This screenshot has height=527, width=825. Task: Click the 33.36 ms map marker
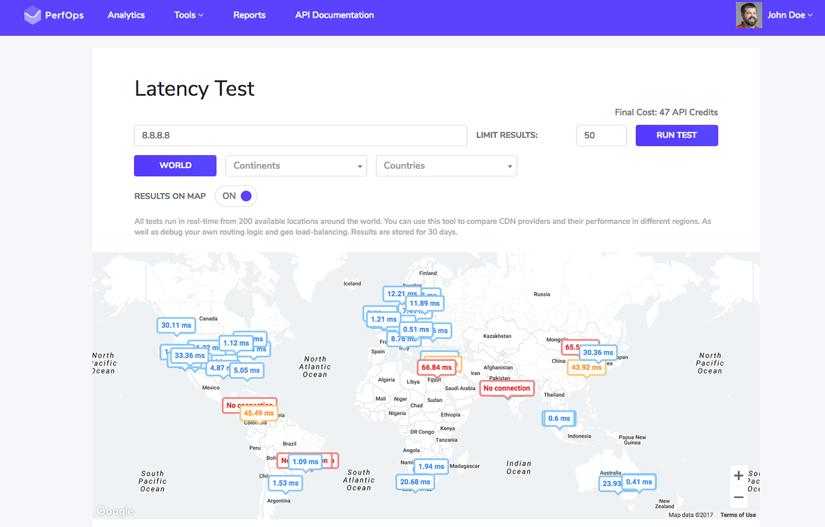189,356
